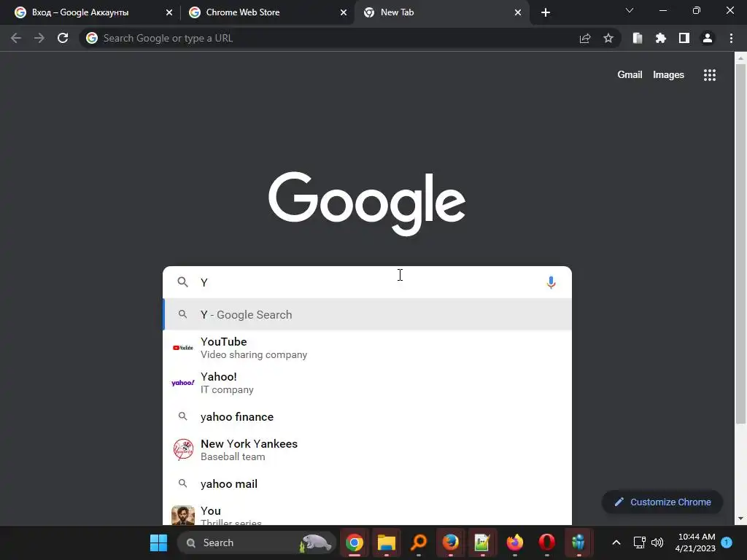Open Google Images link

pyautogui.click(x=668, y=75)
